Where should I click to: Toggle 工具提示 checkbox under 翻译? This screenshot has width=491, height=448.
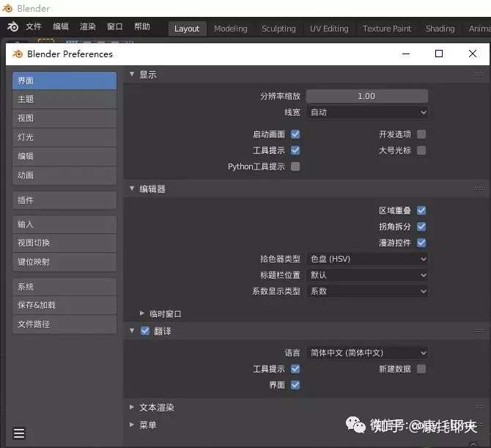tap(295, 369)
